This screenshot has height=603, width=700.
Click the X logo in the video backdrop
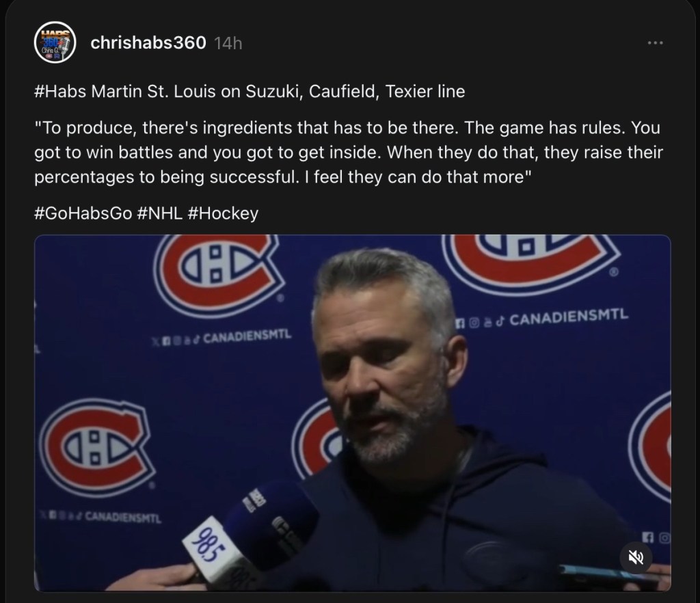(154, 339)
